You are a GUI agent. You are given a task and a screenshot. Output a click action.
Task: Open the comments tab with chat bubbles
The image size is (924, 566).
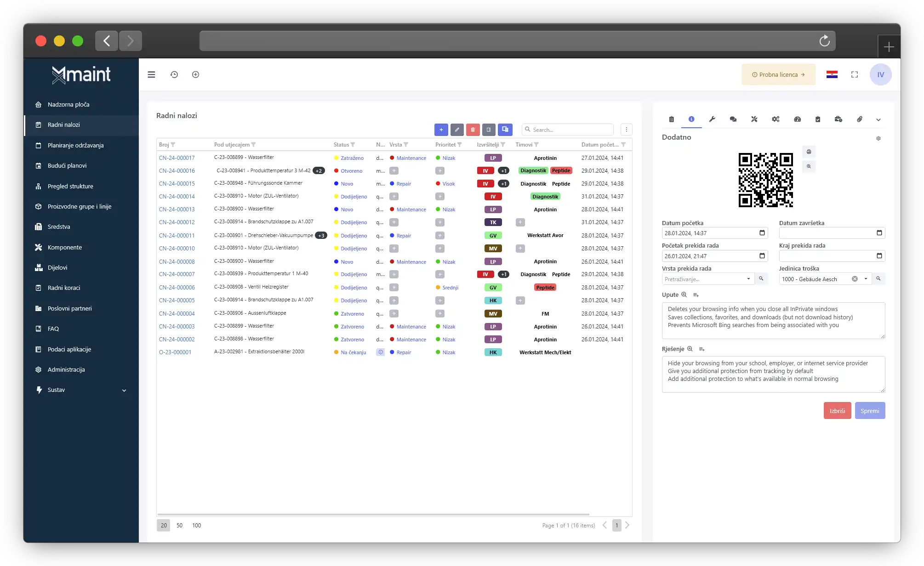(733, 119)
